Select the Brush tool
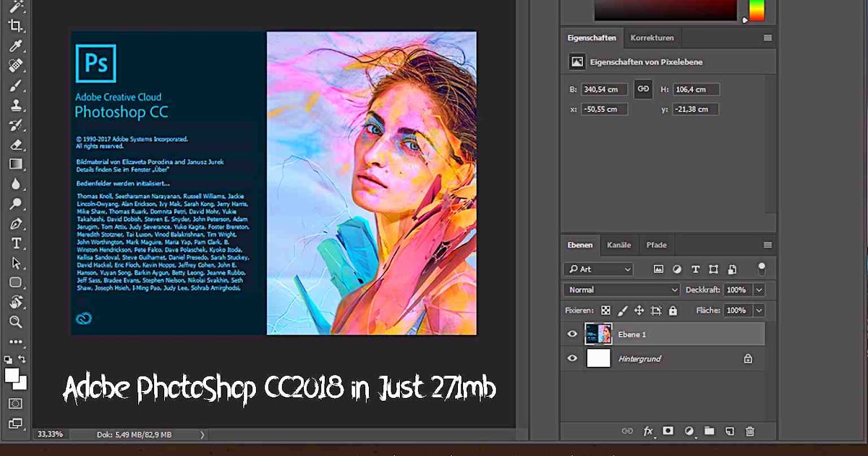 16,85
